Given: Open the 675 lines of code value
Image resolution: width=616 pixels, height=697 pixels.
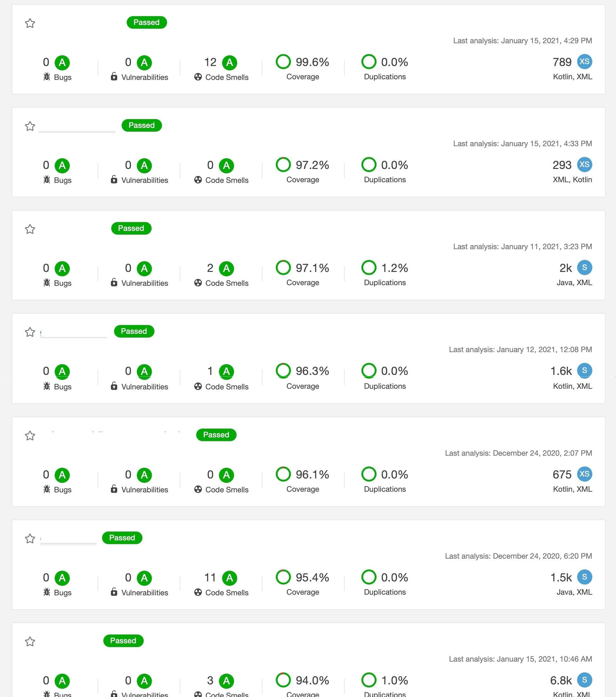Looking at the screenshot, I should pos(562,474).
